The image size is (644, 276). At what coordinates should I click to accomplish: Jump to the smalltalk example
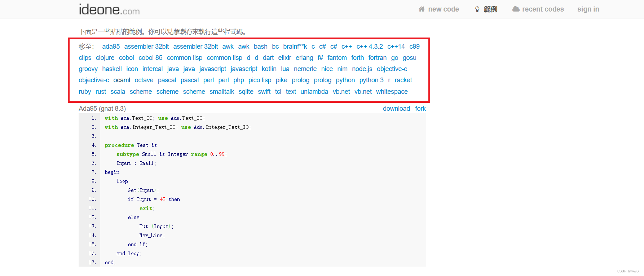point(222,92)
